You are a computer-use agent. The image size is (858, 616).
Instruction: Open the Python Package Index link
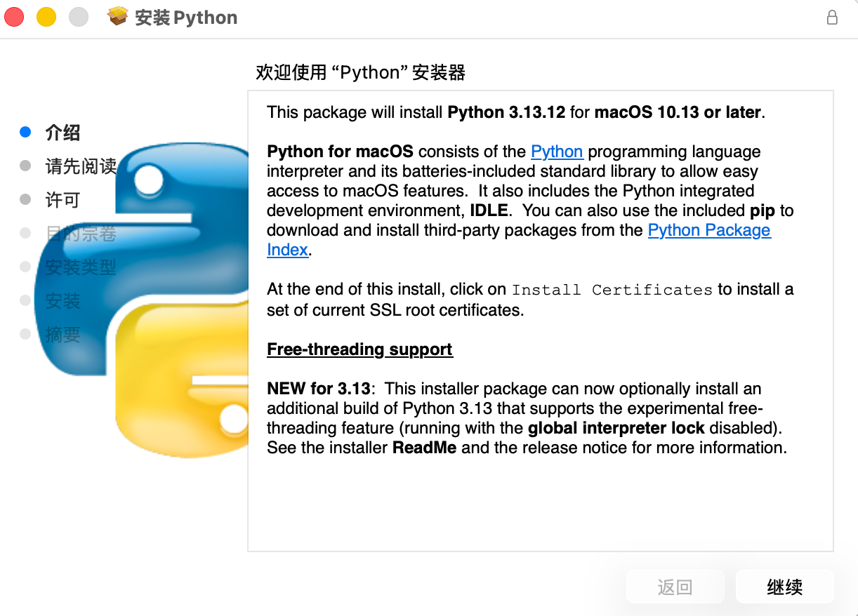point(708,230)
